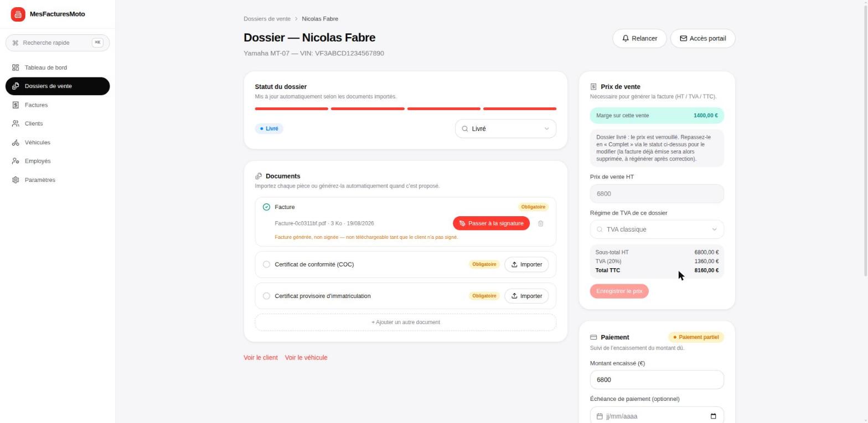
Task: Open the Voir le véhicule link
Action: 306,358
